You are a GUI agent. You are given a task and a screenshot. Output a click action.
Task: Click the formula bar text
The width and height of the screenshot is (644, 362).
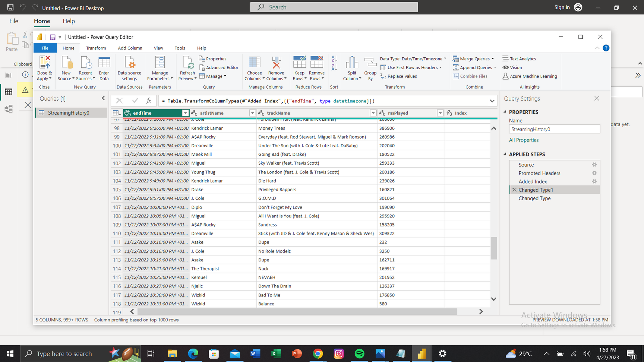click(x=268, y=101)
